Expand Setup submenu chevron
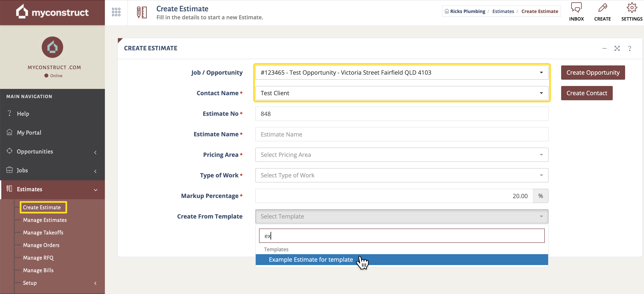 pyautogui.click(x=95, y=283)
